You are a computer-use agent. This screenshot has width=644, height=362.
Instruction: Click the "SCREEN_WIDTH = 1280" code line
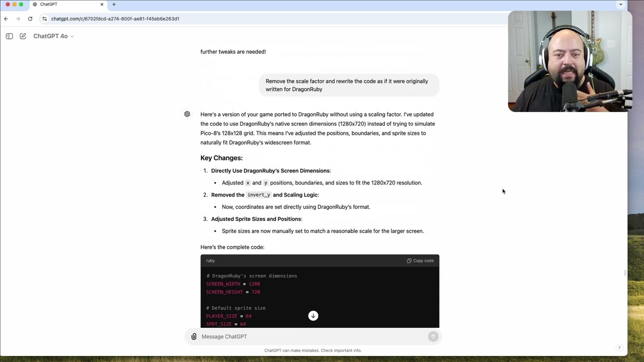coord(233,284)
